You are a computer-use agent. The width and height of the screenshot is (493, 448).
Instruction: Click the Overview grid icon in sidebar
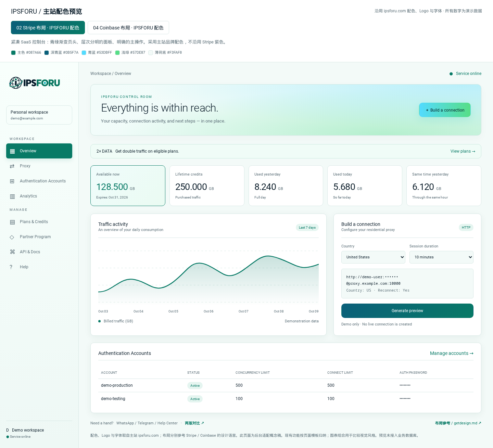pos(12,151)
